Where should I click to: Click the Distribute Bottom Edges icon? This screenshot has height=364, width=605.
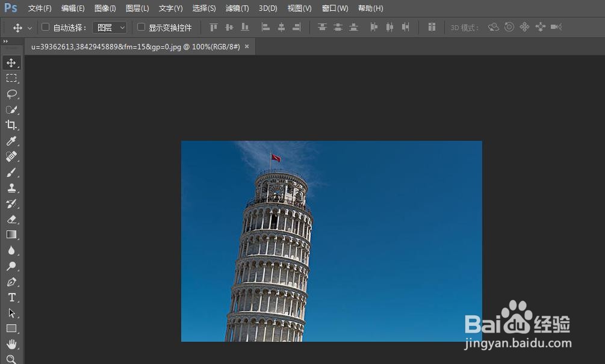353,27
